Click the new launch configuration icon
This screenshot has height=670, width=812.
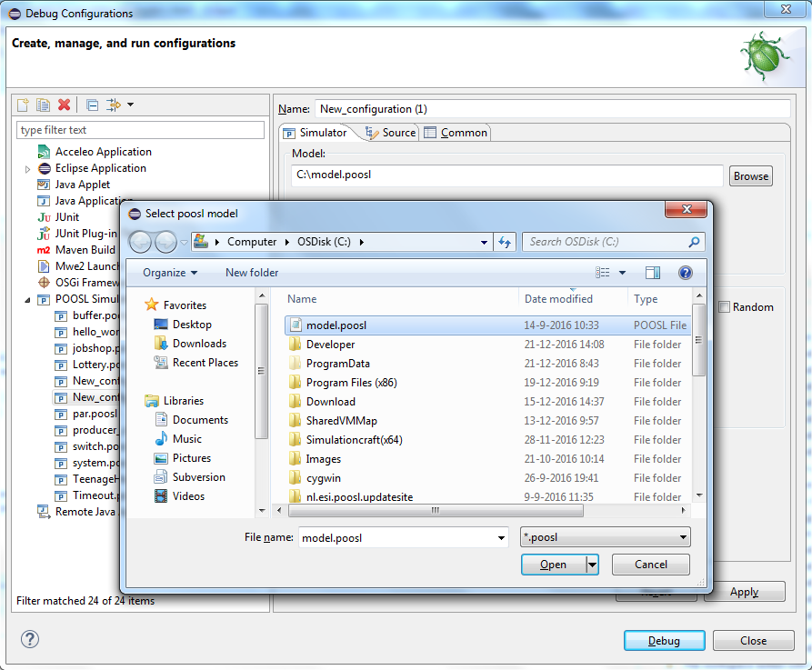point(24,105)
